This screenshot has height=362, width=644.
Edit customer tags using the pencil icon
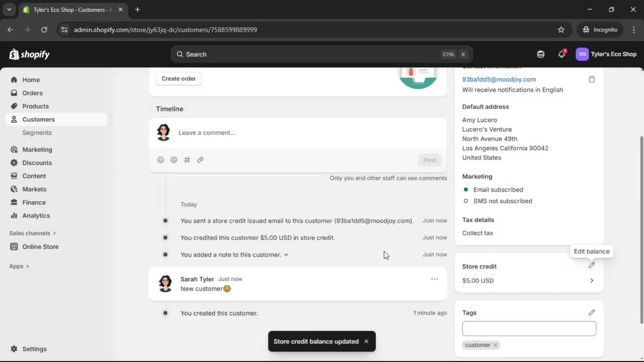[592, 312]
